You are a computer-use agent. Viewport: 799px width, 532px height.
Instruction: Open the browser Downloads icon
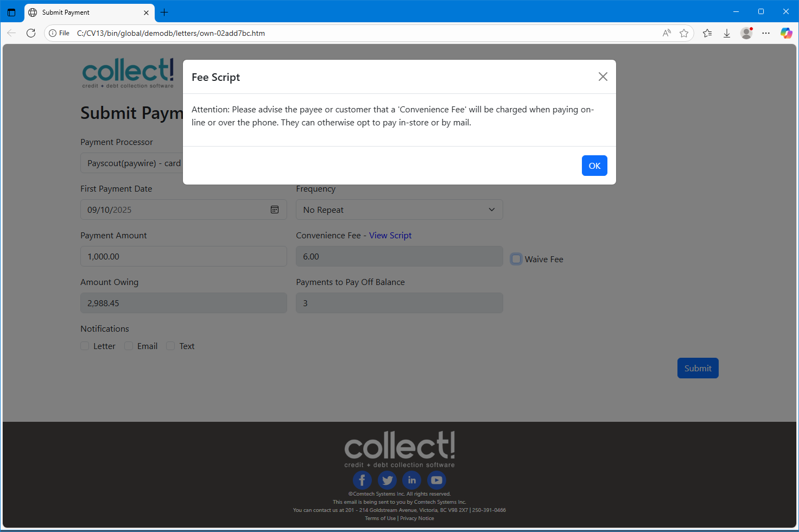pos(727,33)
